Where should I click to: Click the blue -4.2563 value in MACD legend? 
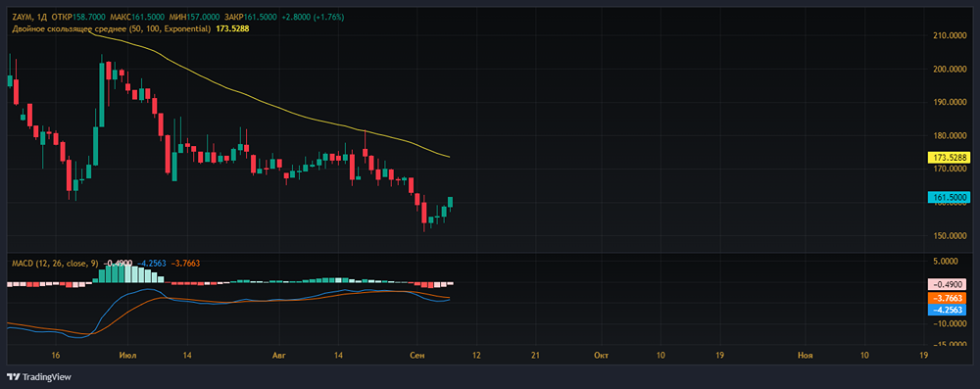point(151,264)
